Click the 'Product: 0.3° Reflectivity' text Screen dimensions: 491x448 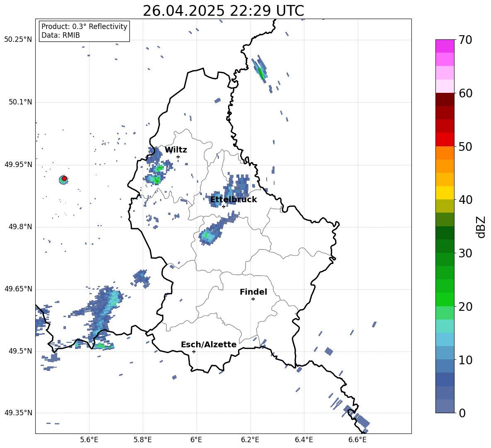[84, 26]
